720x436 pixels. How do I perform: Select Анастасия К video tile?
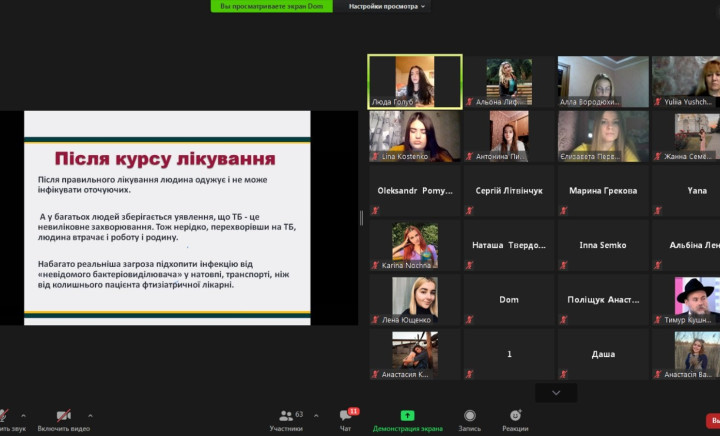click(x=415, y=354)
